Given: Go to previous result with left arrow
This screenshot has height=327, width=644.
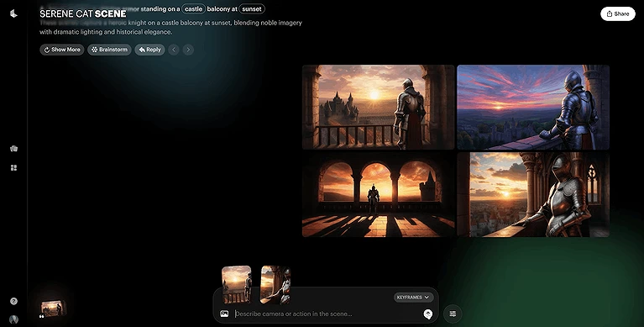Looking at the screenshot, I should pos(174,50).
